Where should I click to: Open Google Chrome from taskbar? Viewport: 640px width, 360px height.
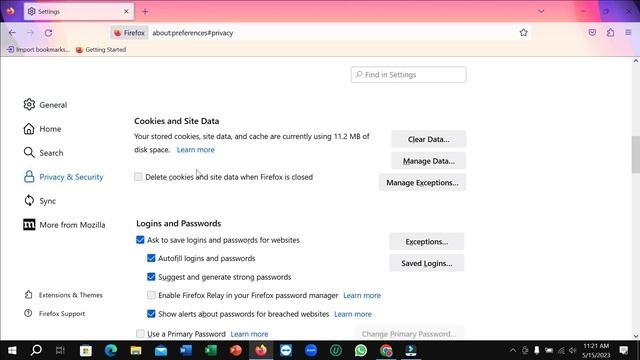tap(386, 350)
